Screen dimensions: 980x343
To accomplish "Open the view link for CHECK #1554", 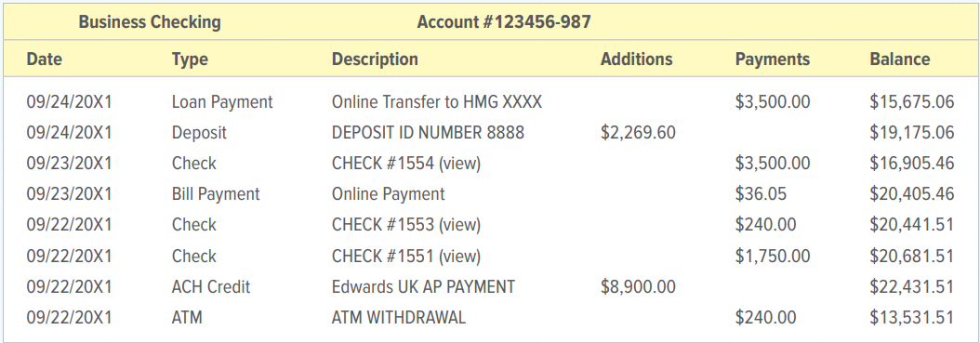I will click(459, 164).
